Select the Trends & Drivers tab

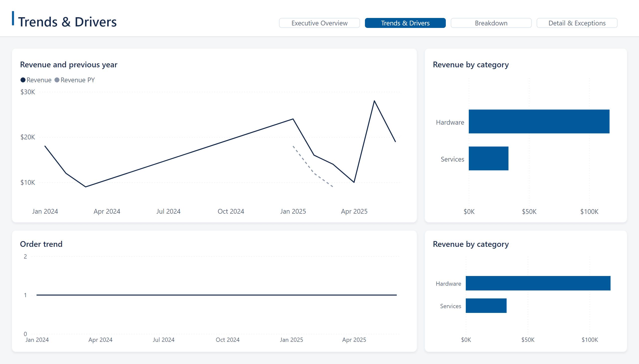coord(405,23)
